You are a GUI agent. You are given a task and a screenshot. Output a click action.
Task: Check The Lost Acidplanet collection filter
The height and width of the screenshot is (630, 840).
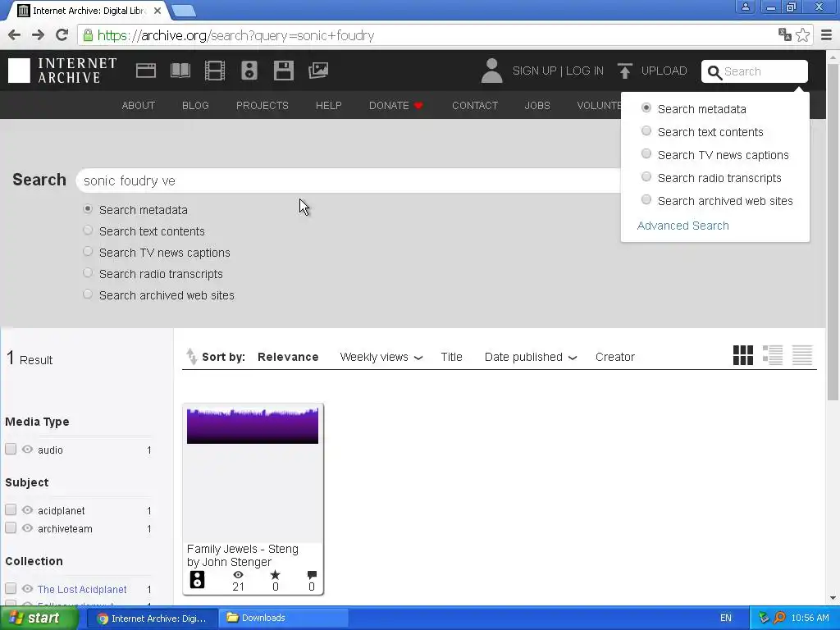(x=11, y=589)
